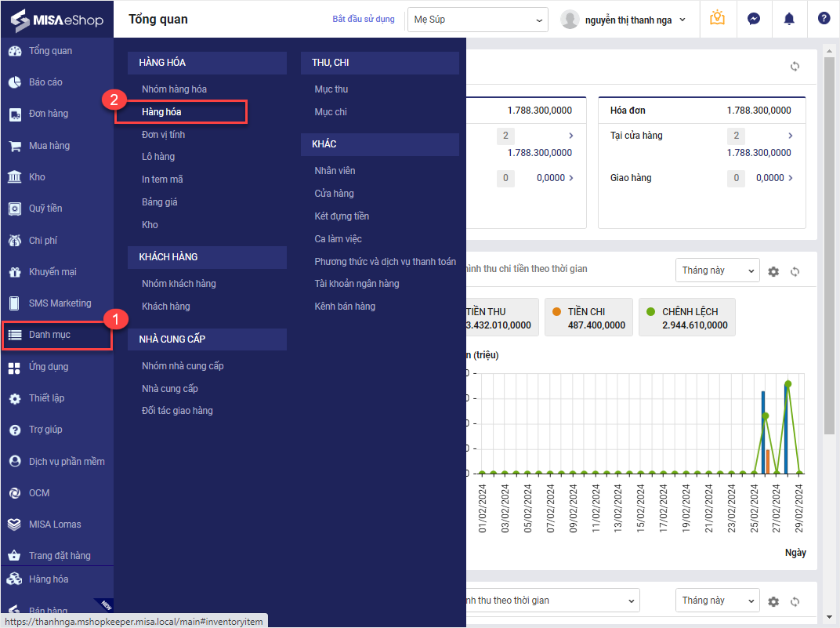Open Nhóm nhà cung cấp menu item
840x628 pixels.
point(183,366)
